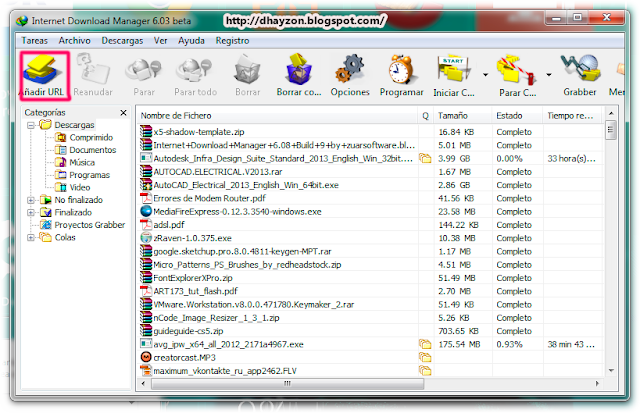The width and height of the screenshot is (640, 413).
Task: Sort by Nombre de Fichero column header
Action: tap(277, 116)
